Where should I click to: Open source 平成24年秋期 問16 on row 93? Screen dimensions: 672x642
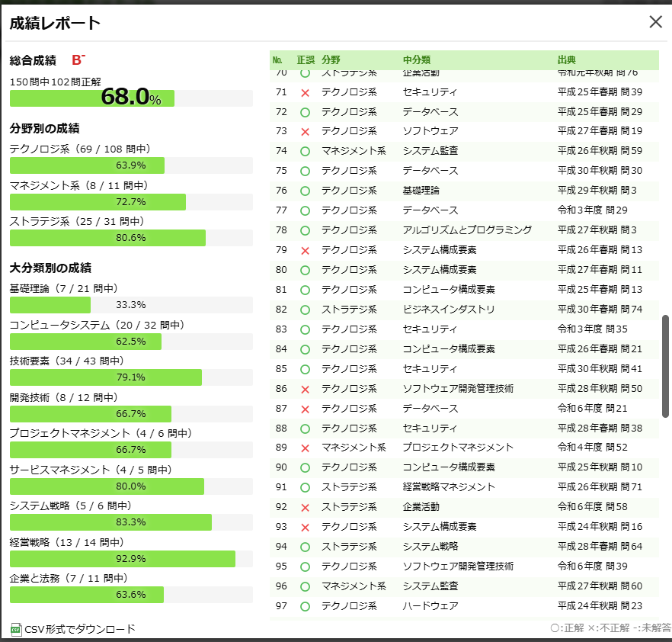600,527
